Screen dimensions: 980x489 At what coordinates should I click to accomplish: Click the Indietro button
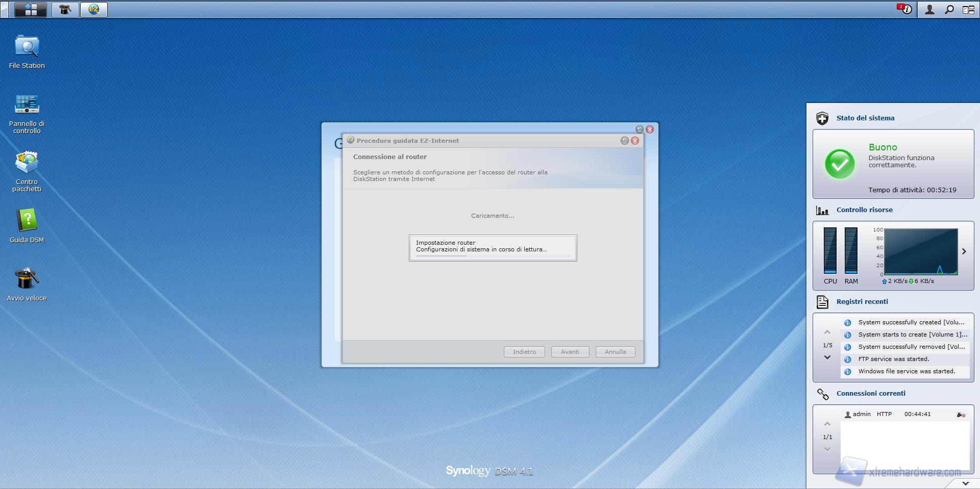pos(524,352)
